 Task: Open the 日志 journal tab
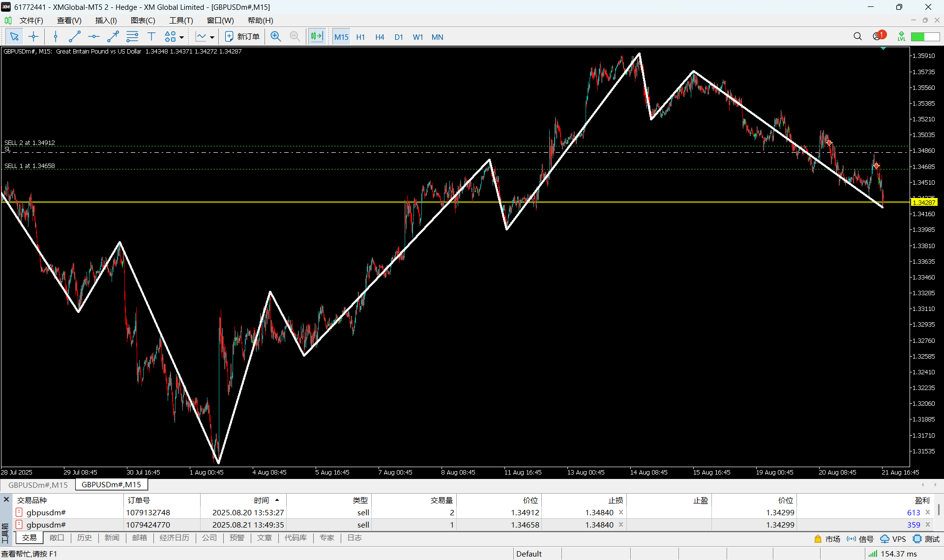pos(354,538)
